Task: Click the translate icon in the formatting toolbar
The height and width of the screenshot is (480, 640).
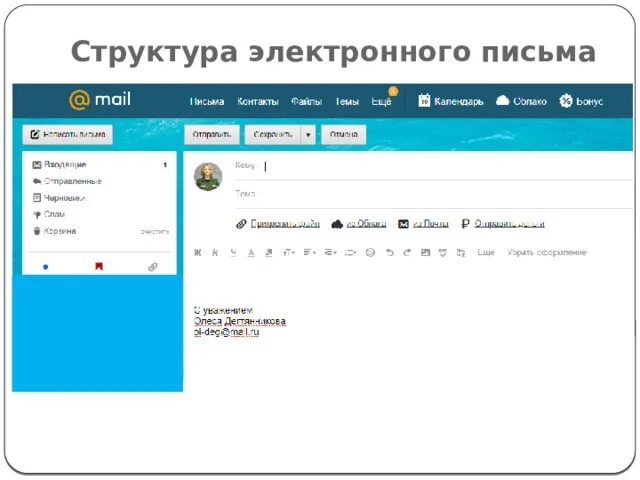Action: pyautogui.click(x=461, y=253)
